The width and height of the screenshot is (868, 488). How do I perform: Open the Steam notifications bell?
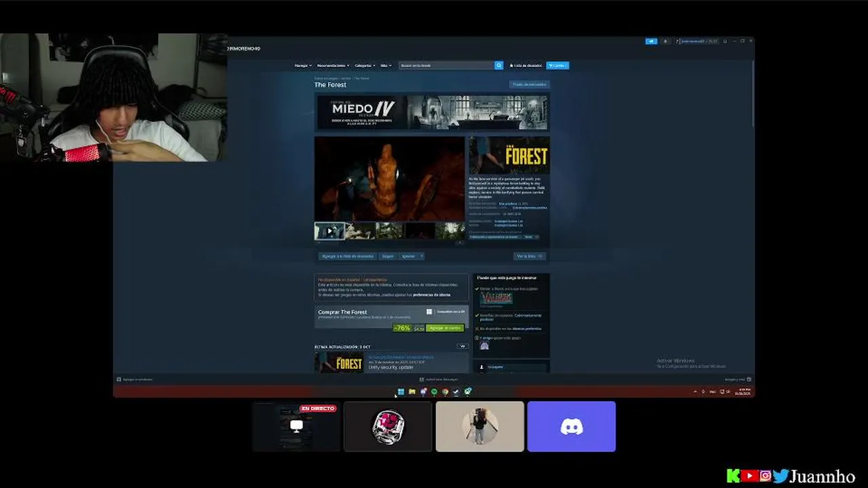(x=665, y=41)
